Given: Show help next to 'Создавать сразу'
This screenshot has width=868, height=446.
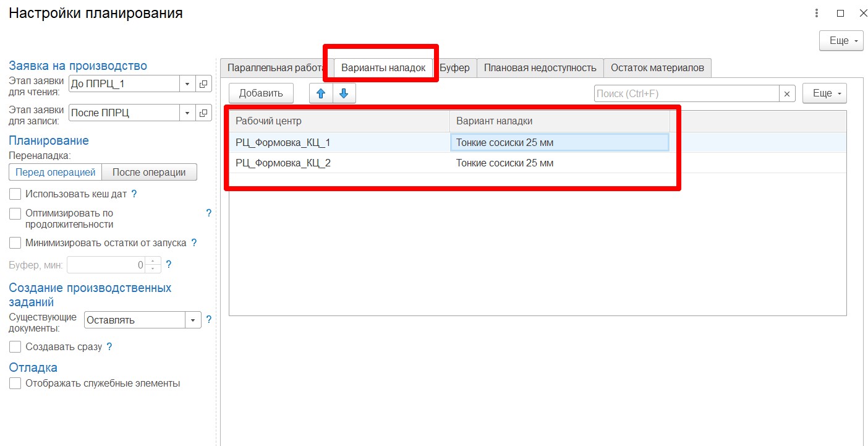Looking at the screenshot, I should pyautogui.click(x=109, y=346).
